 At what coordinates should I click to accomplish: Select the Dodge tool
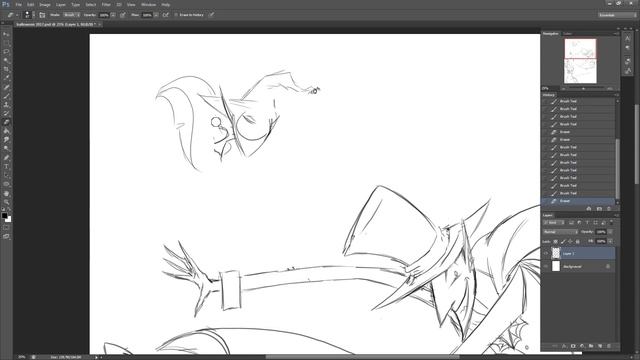point(6,149)
